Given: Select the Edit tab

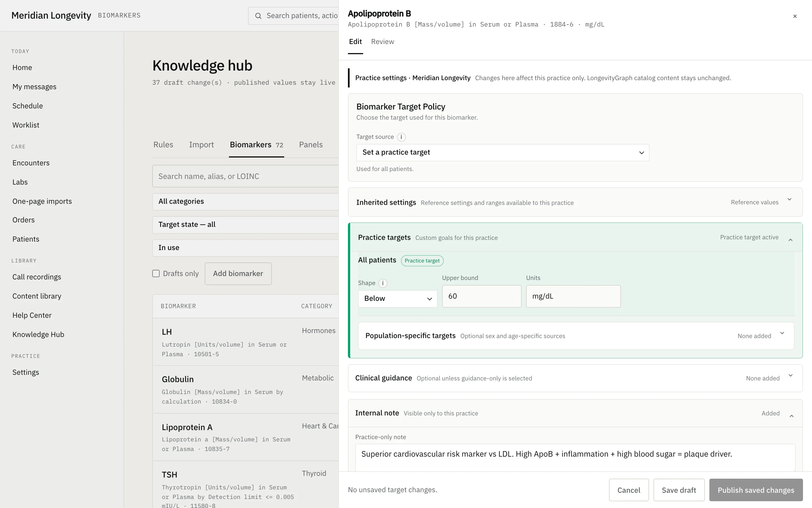Looking at the screenshot, I should pos(355,42).
